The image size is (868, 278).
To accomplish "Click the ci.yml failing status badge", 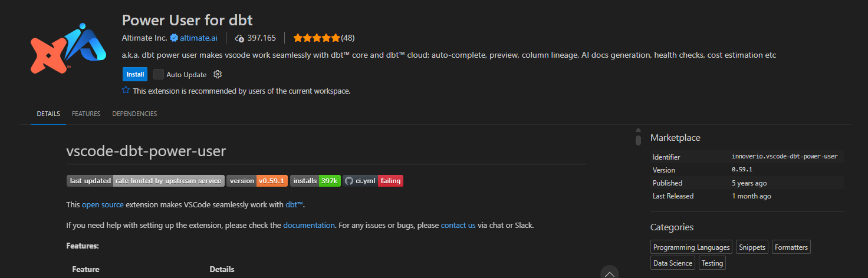I will [x=373, y=181].
